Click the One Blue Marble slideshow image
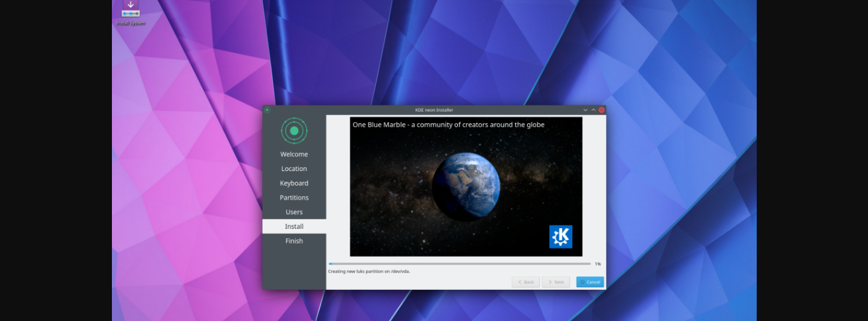The width and height of the screenshot is (868, 321). [x=466, y=187]
